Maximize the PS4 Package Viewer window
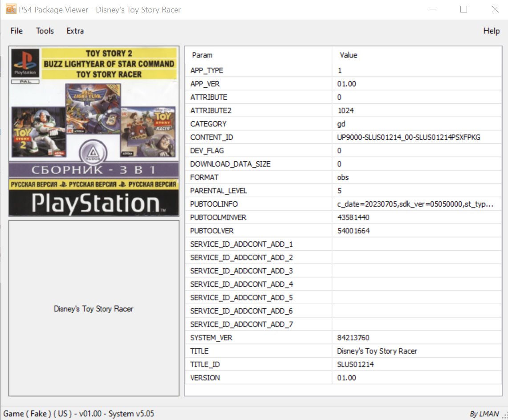Image resolution: width=508 pixels, height=420 pixels. point(463,9)
